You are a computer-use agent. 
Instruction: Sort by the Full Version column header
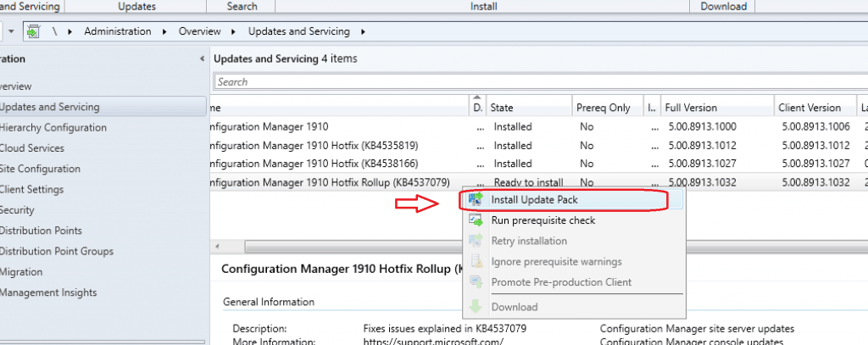click(717, 108)
